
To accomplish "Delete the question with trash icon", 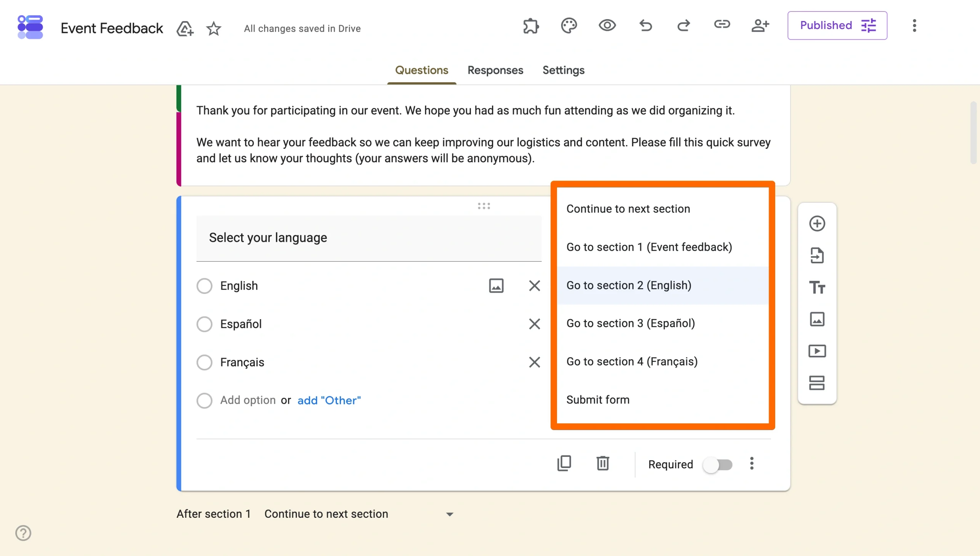I will (x=603, y=463).
